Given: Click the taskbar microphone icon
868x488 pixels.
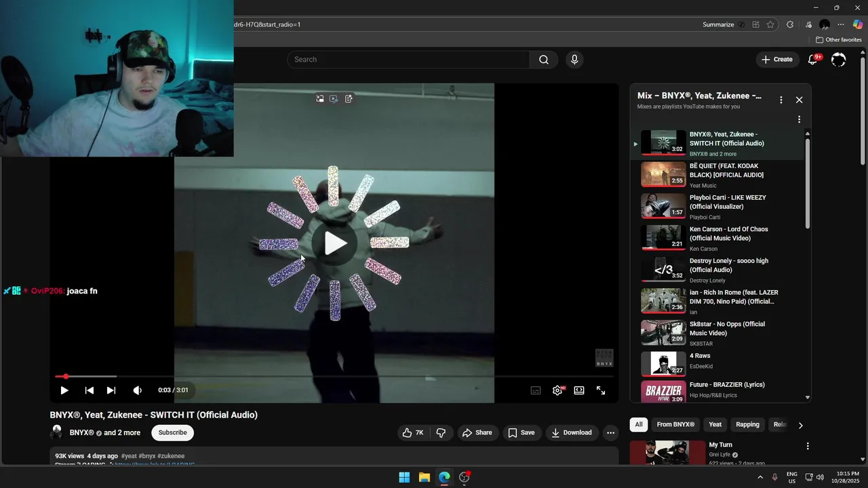Looking at the screenshot, I should 774,477.
